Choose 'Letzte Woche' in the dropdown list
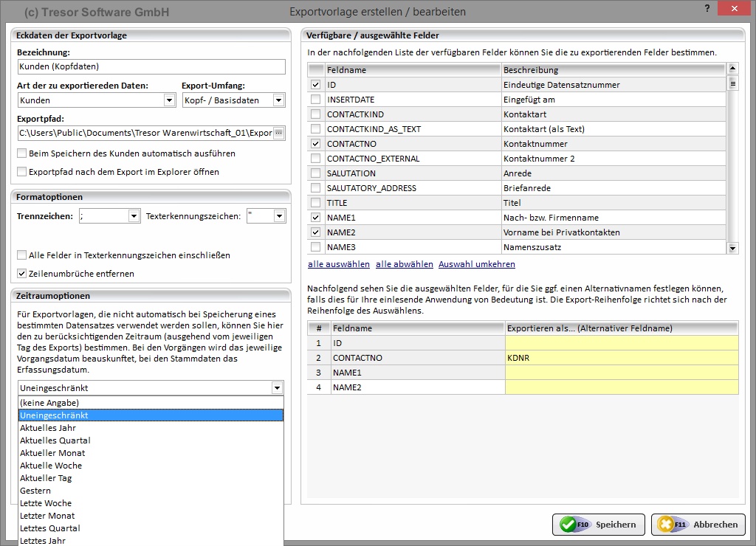Screen dimensions: 756x546 coord(46,503)
